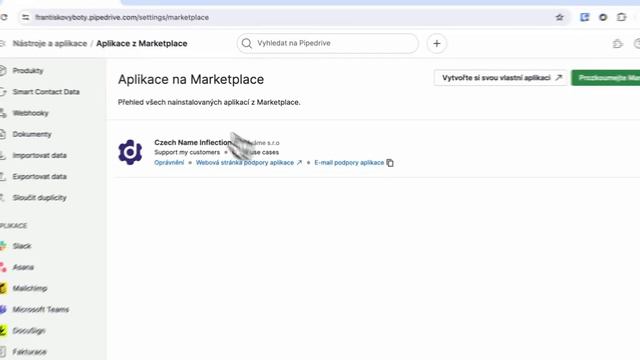Open Sloučit duplicity in sidebar

(x=39, y=198)
